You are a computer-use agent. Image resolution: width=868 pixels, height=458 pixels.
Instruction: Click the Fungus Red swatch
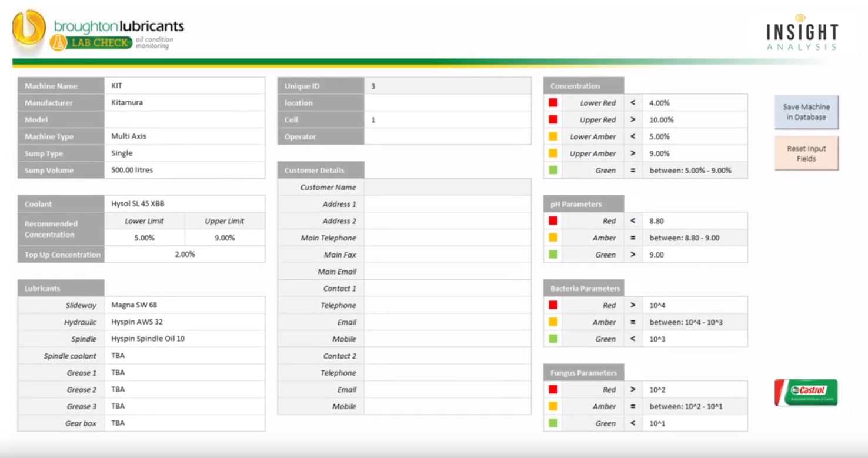553,389
